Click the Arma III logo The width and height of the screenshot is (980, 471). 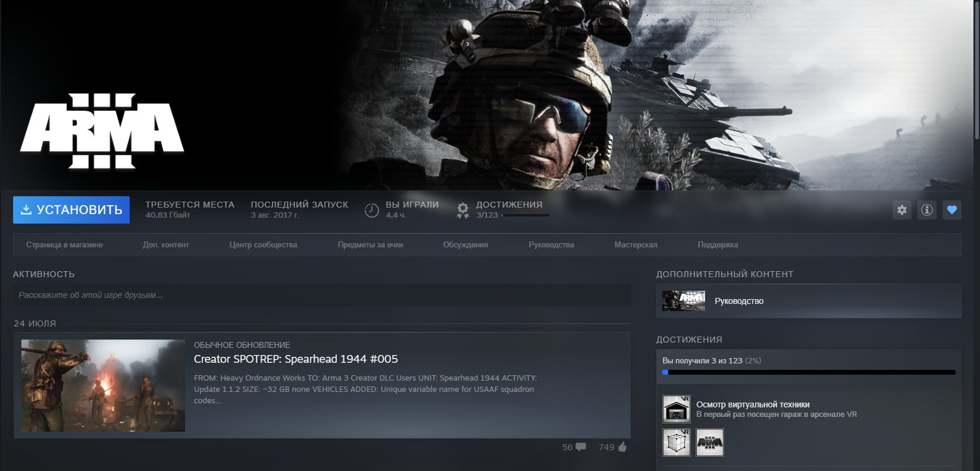tap(102, 131)
